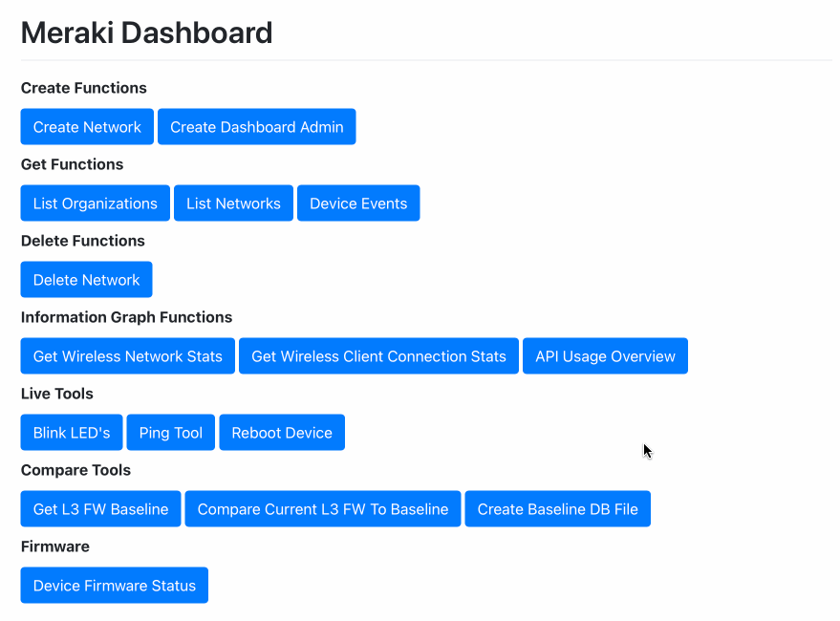
Task: Select the Live Tools section heading
Action: (x=56, y=394)
